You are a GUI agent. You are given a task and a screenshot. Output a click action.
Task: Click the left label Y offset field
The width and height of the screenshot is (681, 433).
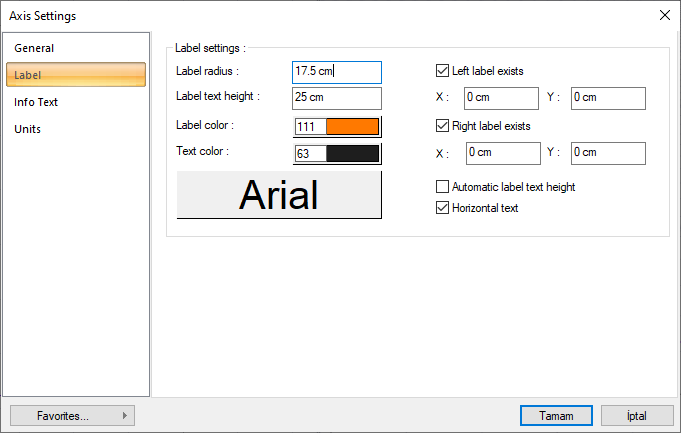608,98
